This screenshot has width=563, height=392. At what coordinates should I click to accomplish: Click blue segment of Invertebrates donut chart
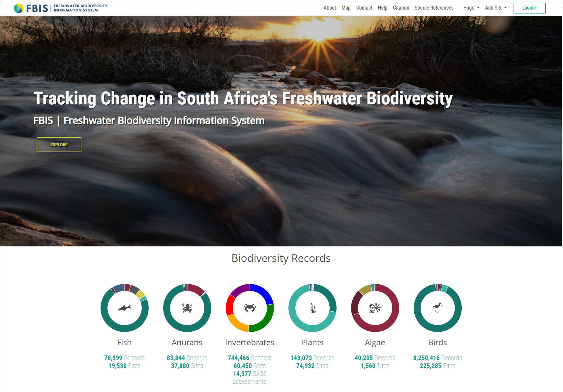[264, 292]
